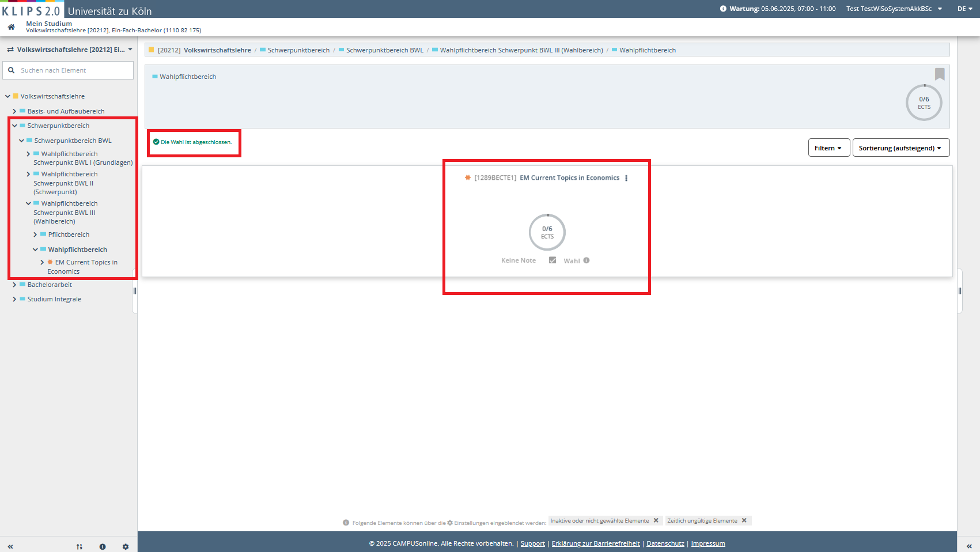Image resolution: width=980 pixels, height=552 pixels.
Task: Collapse the Schwerpunktbereich BWL node arrow
Action: (x=21, y=141)
